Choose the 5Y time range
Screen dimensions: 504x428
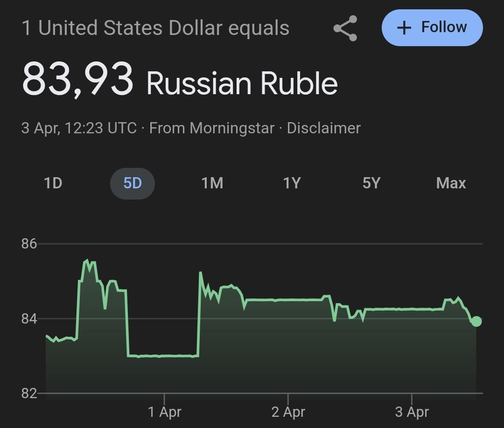[x=371, y=183]
